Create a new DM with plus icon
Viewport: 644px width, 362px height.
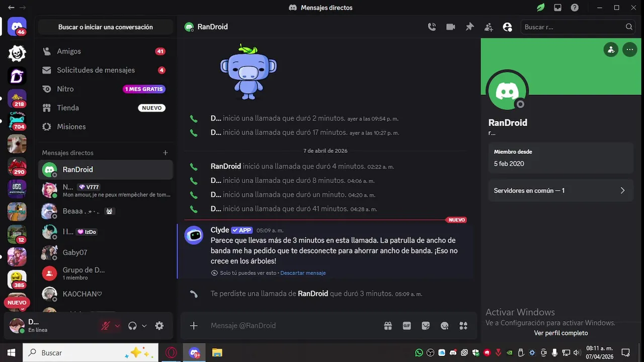point(166,153)
